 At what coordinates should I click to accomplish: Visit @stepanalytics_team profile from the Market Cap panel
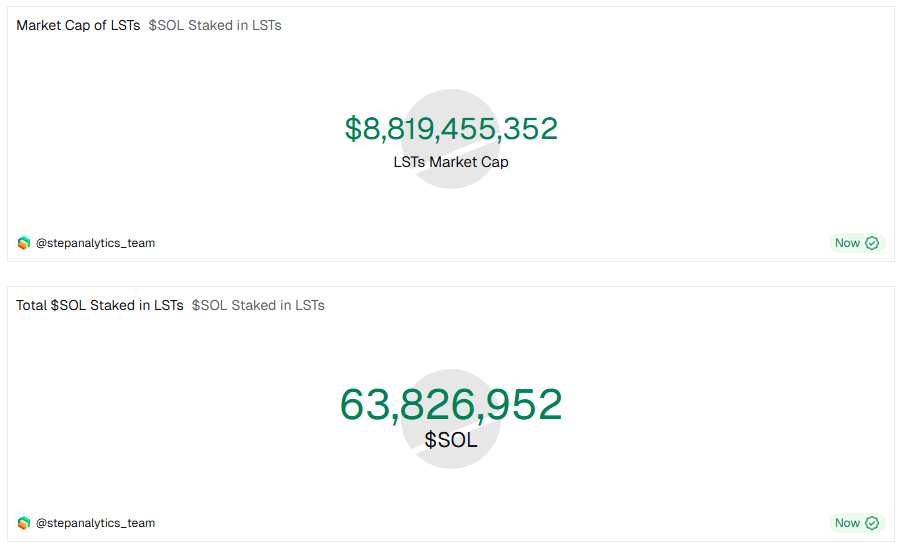pos(95,243)
